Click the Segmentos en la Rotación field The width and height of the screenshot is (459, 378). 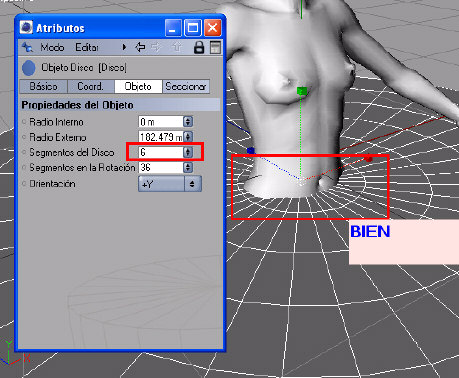pos(161,167)
